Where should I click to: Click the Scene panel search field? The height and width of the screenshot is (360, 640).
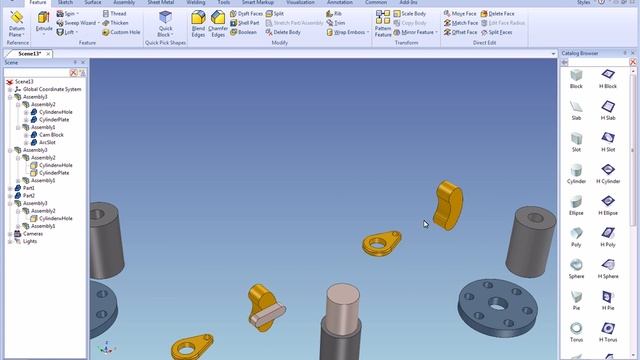pyautogui.click(x=36, y=73)
